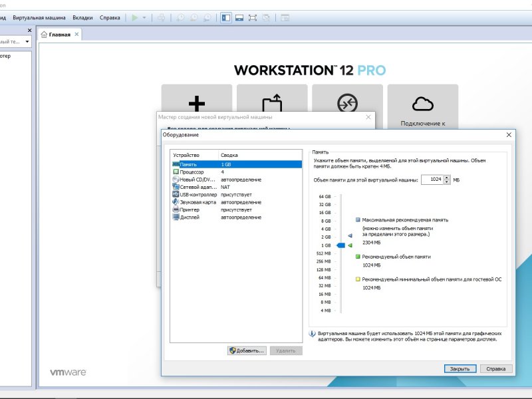Open the power options dropdown arrow
Viewport: 532px width, 399px height.
click(x=144, y=18)
